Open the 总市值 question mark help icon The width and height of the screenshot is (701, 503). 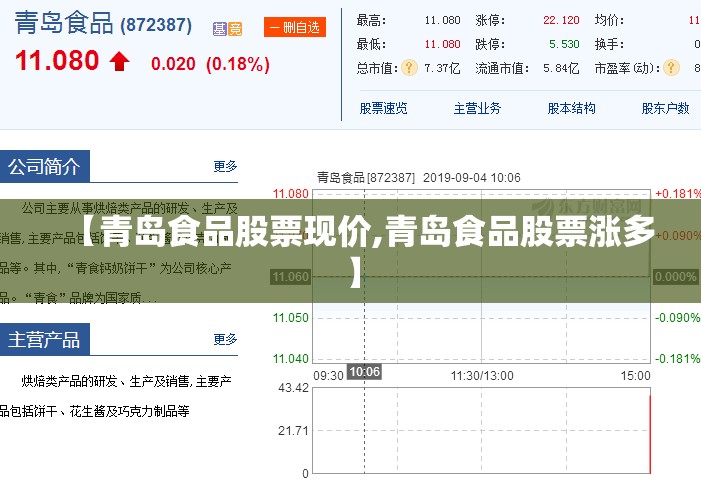tap(409, 68)
